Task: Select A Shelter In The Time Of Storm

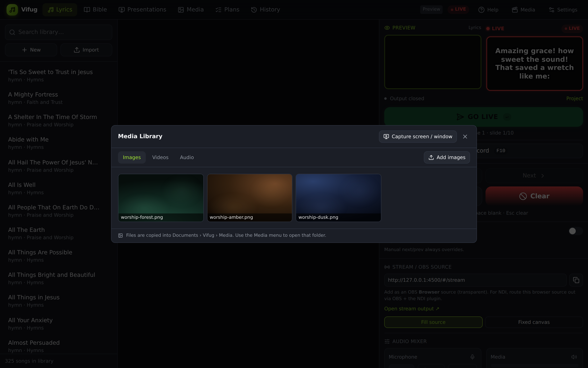Action: point(59,120)
